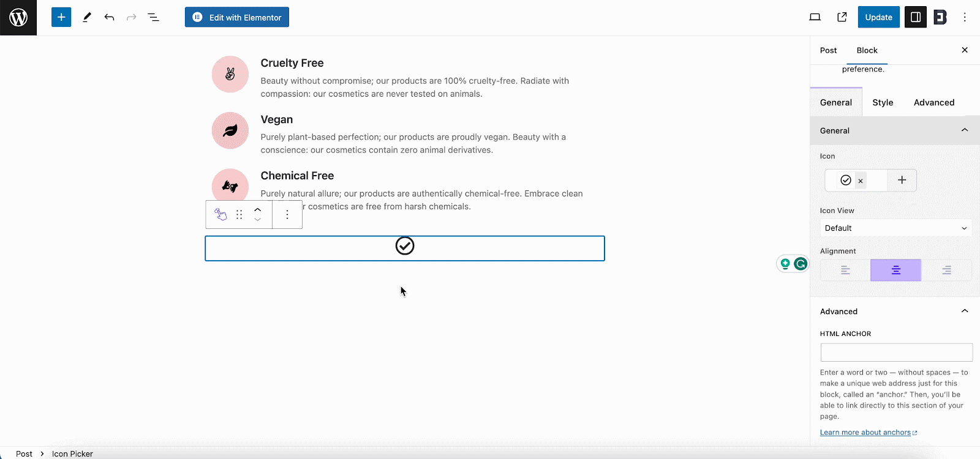This screenshot has height=459, width=980.
Task: Select the Cruelty Free heading
Action: click(292, 63)
